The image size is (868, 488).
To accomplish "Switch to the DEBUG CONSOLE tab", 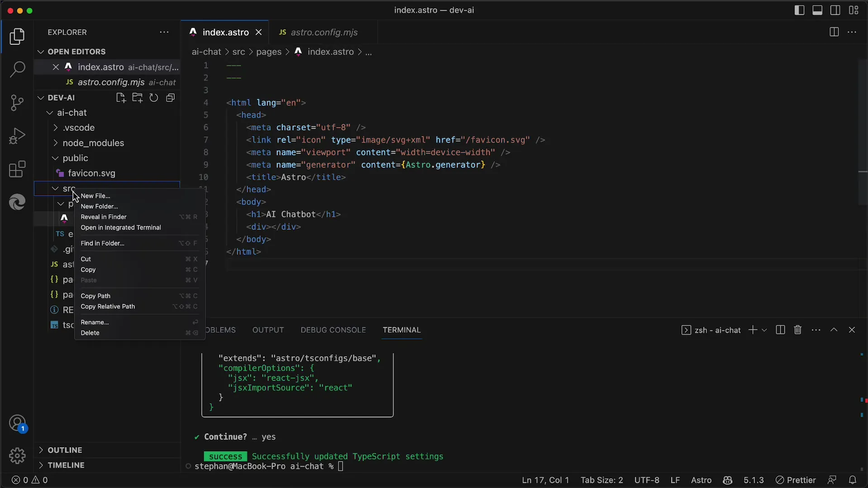I will (333, 330).
